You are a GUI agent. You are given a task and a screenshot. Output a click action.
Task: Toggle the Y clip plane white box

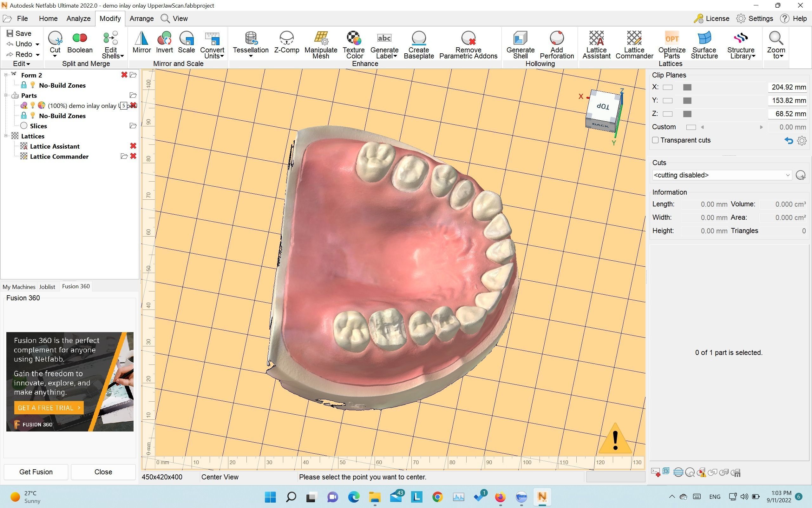pos(668,100)
